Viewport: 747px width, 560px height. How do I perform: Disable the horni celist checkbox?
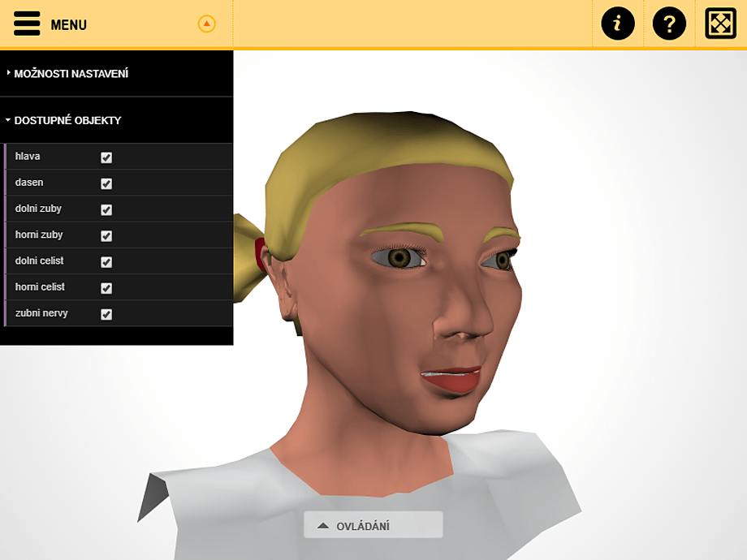[106, 287]
